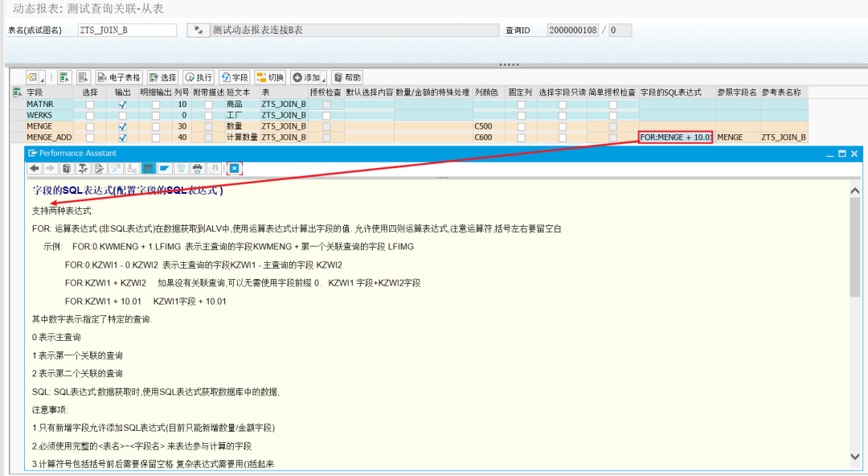Image resolution: width=868 pixels, height=476 pixels.
Task: Click the 字段 fields button
Action: (235, 77)
